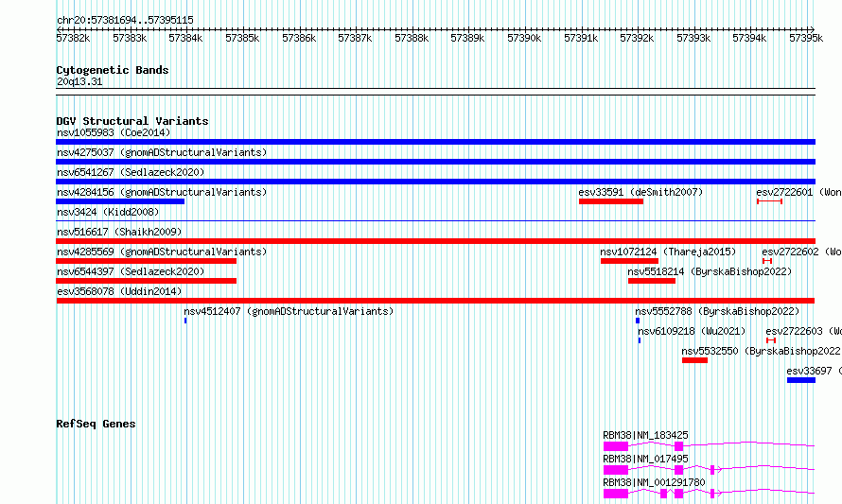842x504 pixels.
Task: Click the 57385k ruler tick label
Action: (242, 38)
